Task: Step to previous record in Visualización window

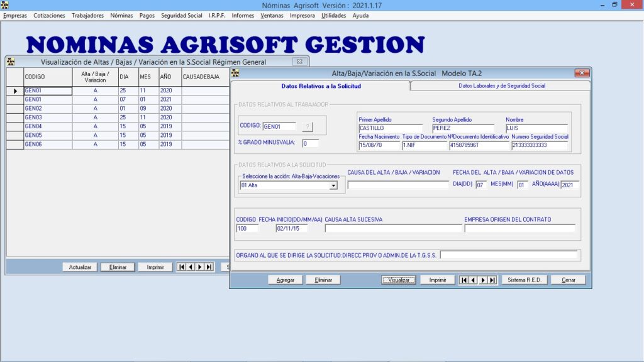Action: 191,267
